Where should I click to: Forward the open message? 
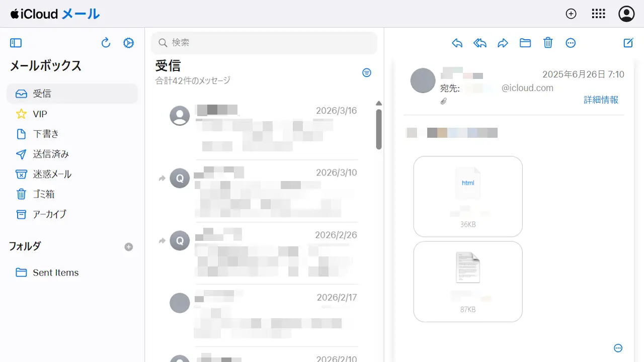pos(503,43)
